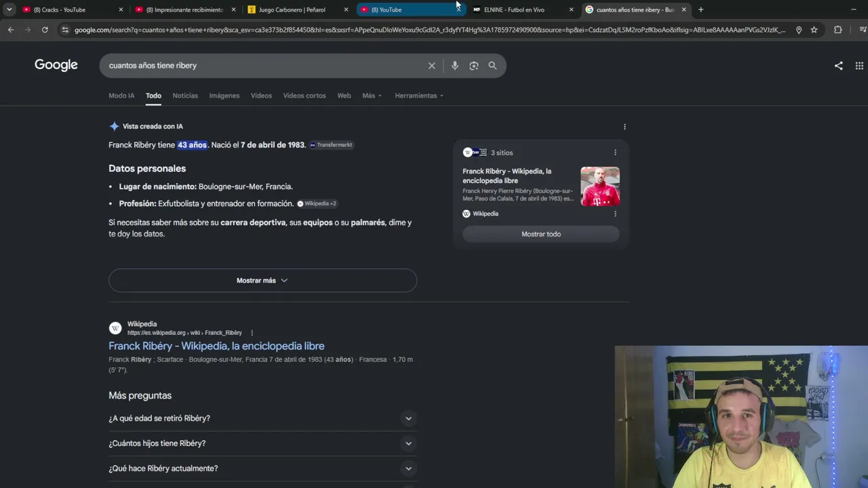This screenshot has height=488, width=868.
Task: Open the tab search dropdown arrow
Action: (x=9, y=9)
